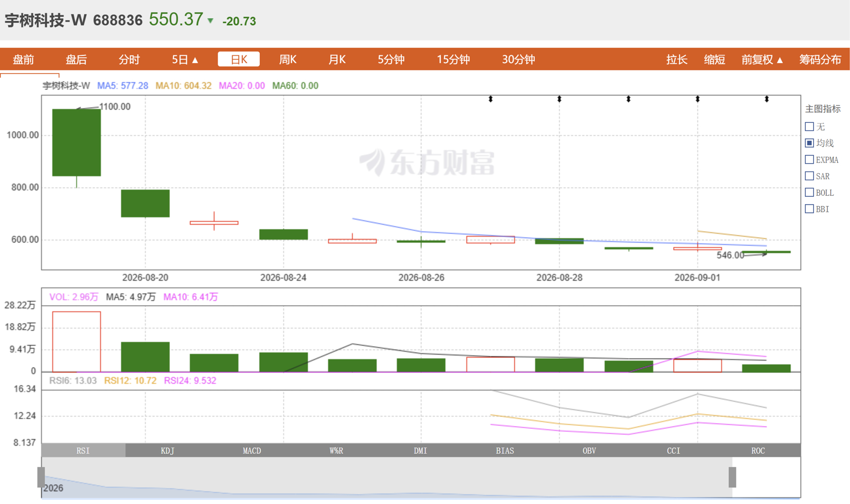Screen dimensions: 850x504
Task: Grab the left range slider handle
Action: (x=41, y=477)
